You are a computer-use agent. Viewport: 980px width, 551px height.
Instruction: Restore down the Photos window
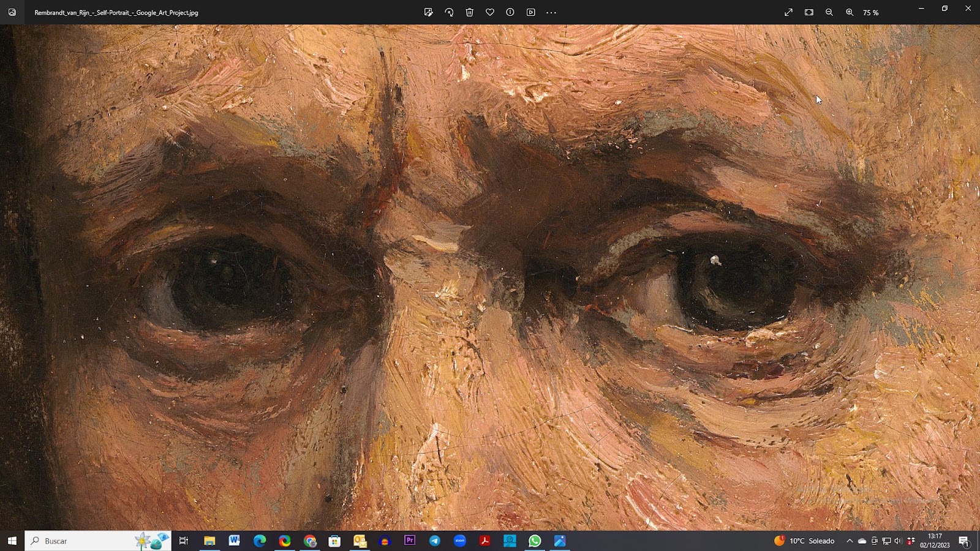click(x=944, y=9)
